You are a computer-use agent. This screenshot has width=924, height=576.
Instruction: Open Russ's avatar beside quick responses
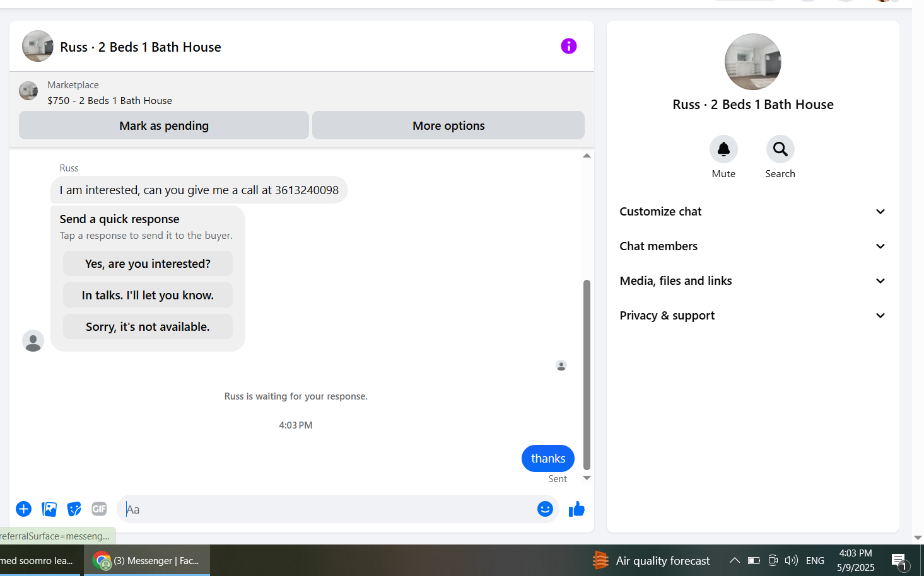click(33, 340)
